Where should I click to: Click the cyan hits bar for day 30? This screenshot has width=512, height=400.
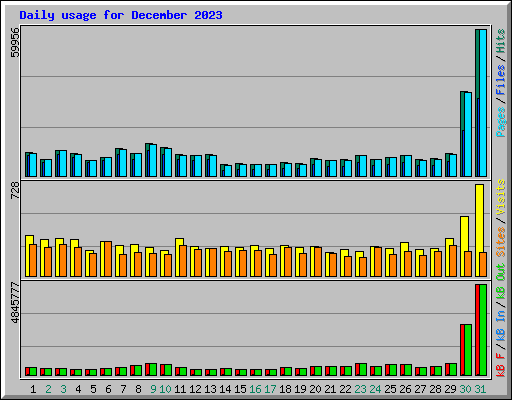click(x=468, y=134)
